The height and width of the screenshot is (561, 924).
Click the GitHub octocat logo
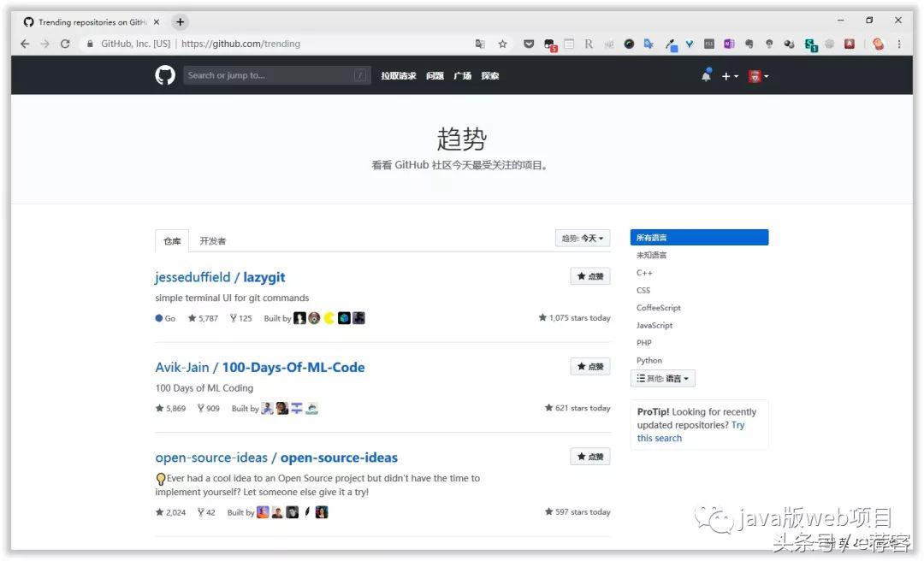(x=164, y=75)
